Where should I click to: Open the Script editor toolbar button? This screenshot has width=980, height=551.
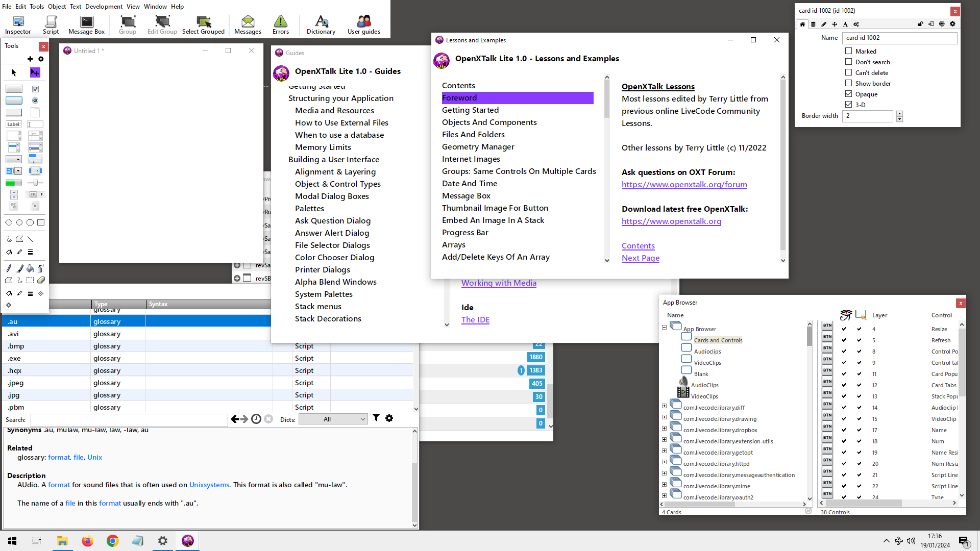[51, 24]
